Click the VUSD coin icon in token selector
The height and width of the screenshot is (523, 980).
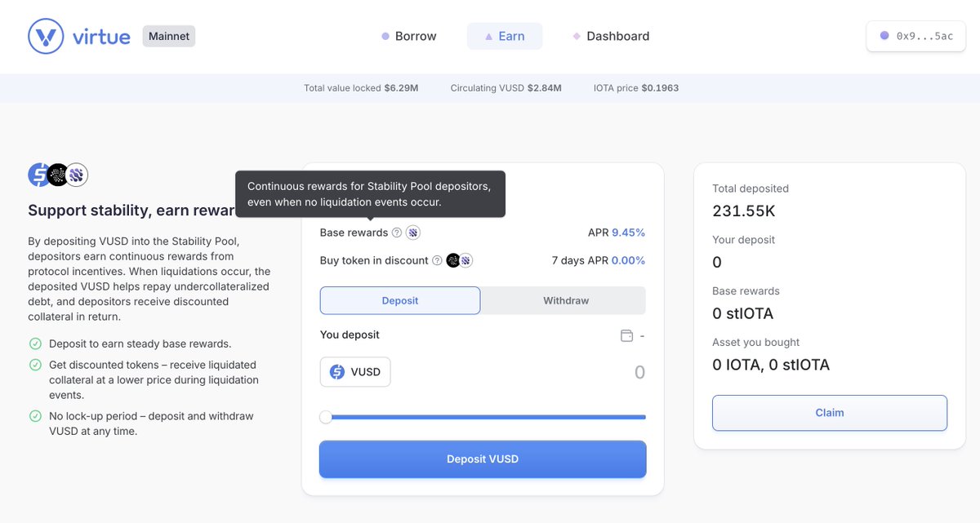[x=337, y=372]
